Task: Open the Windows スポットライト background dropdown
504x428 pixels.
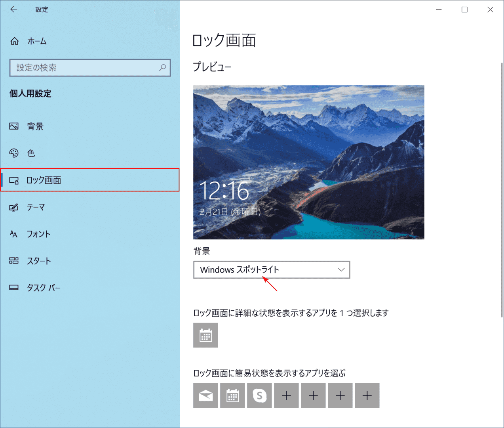Action: point(272,270)
